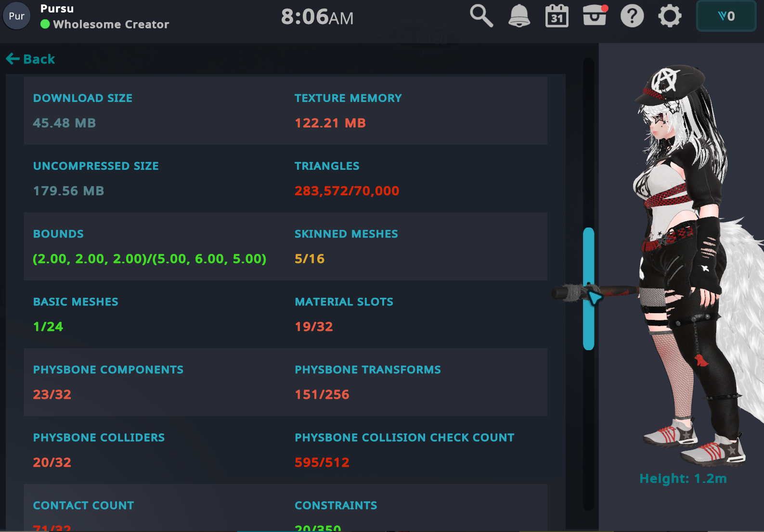Click the Pursu username
This screenshot has width=764, height=532.
(57, 9)
